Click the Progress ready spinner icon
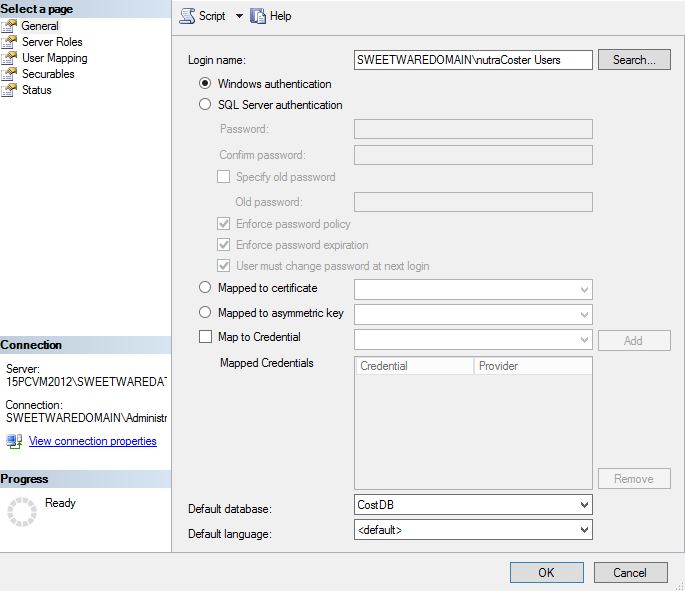This screenshot has width=685, height=591. [x=22, y=512]
